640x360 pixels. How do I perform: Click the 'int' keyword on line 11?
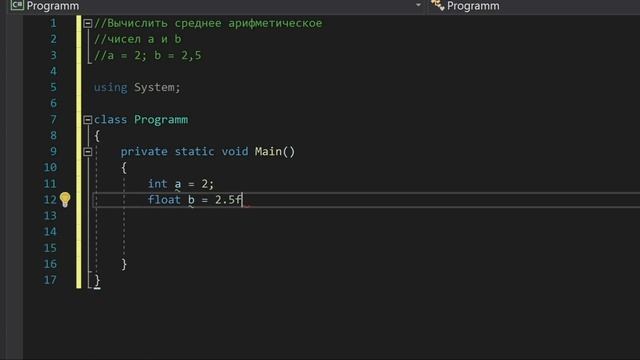[x=157, y=184]
